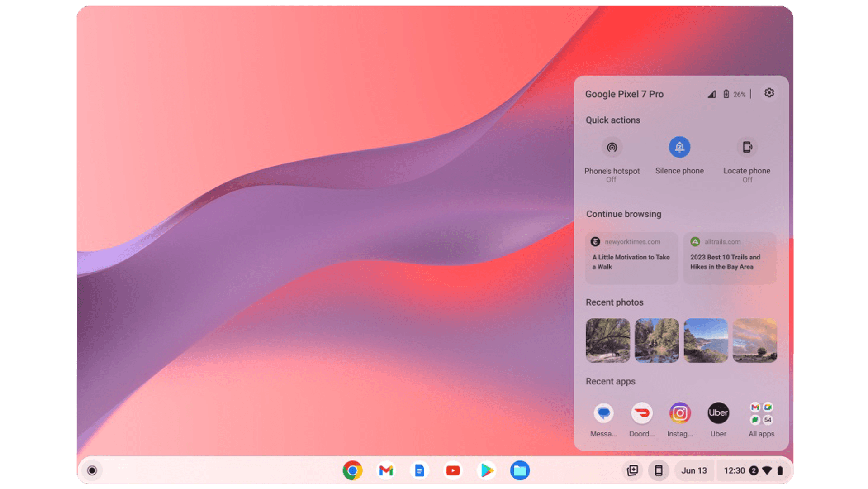Screen dimensions: 868x489
Task: View the coastal landscape photo thumbnail
Action: point(706,340)
